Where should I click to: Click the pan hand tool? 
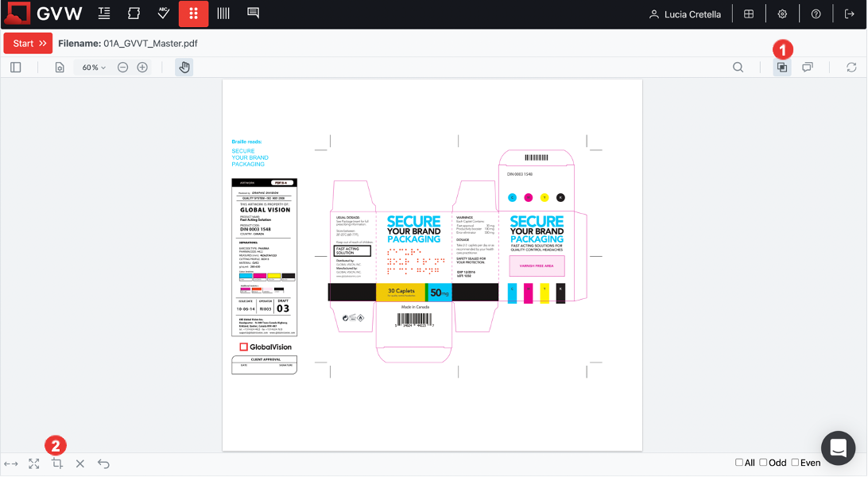pos(184,68)
